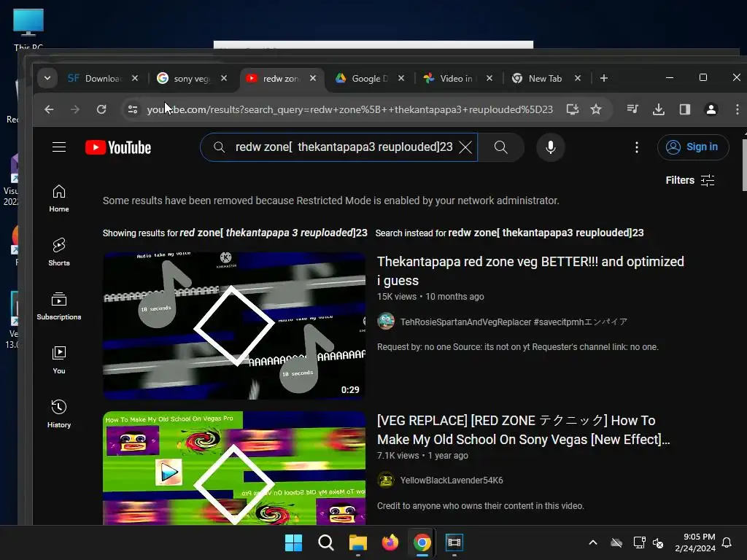
Task: Open the Chrome three-dot menu
Action: pyautogui.click(x=737, y=109)
